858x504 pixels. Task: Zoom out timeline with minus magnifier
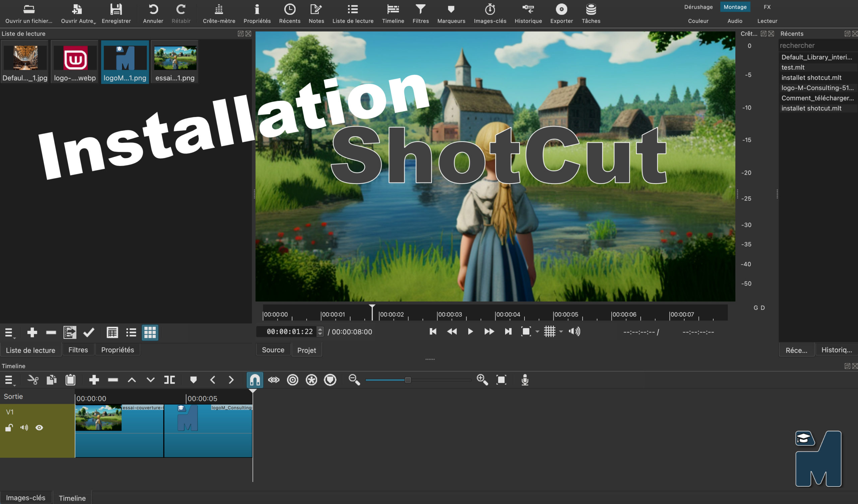pyautogui.click(x=354, y=380)
